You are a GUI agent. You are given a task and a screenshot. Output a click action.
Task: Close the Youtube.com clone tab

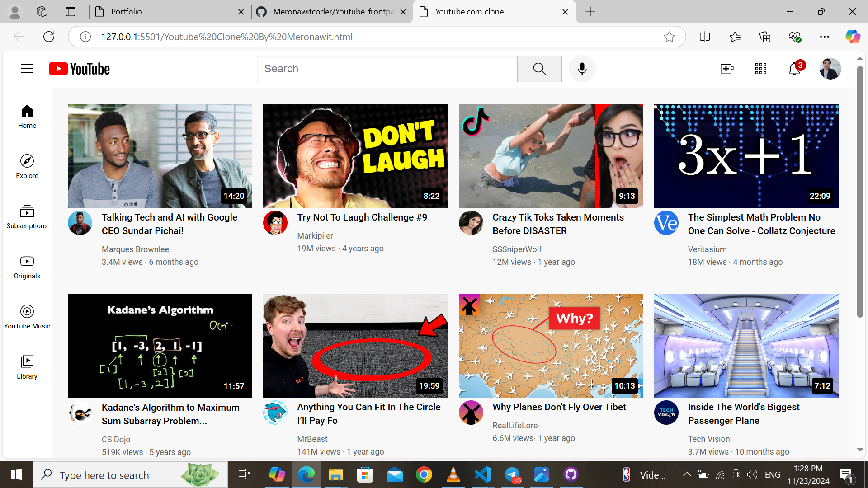coord(565,12)
